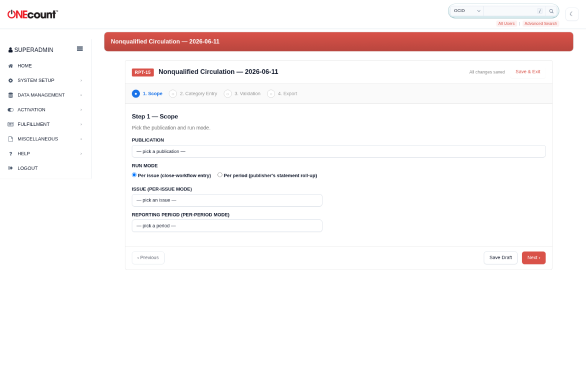586x366 pixels.
Task: Click Save & Exit
Action: click(x=528, y=71)
